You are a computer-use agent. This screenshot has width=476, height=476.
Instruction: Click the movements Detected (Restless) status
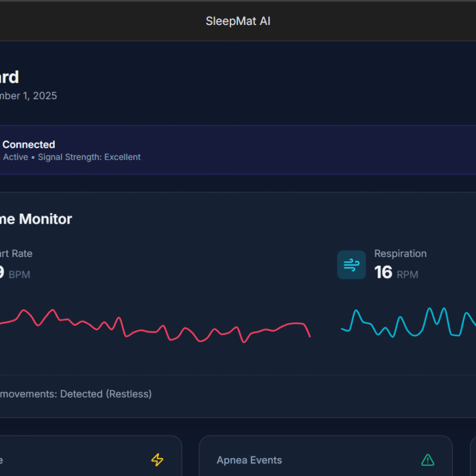(76, 394)
